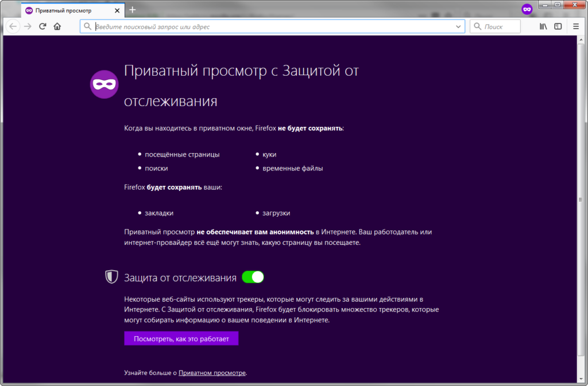Close the Приватный просмотр tab

(x=117, y=10)
